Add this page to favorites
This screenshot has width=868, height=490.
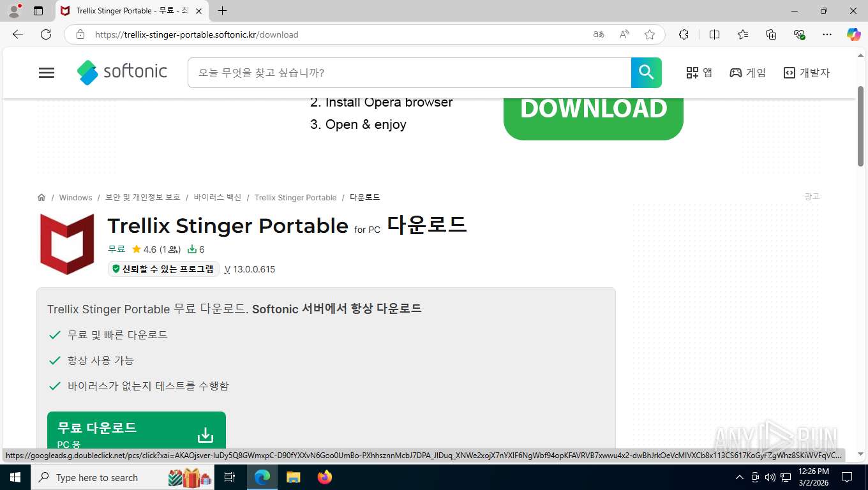pyautogui.click(x=650, y=34)
